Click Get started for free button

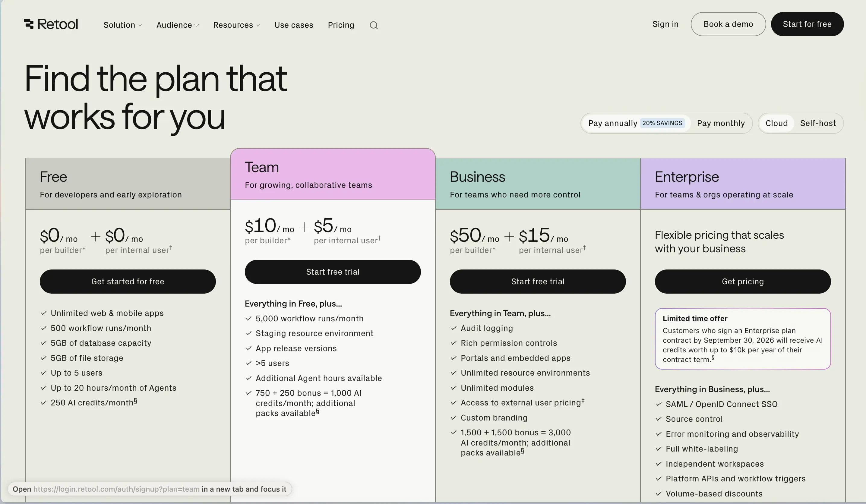(x=128, y=281)
